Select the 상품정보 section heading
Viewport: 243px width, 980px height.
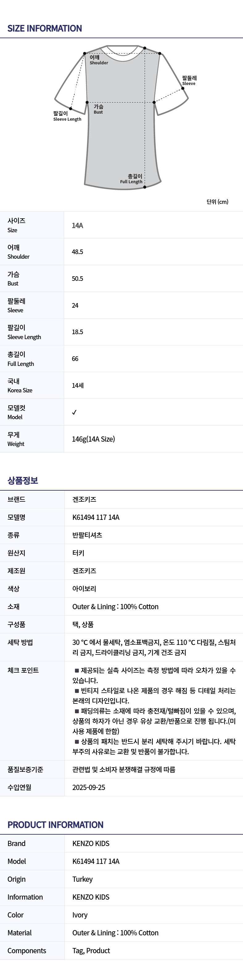[23, 480]
